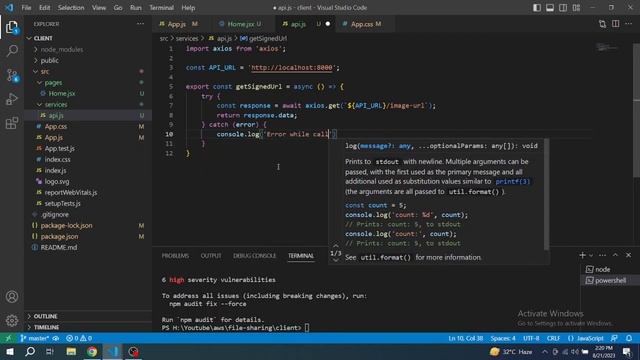
Task: Open the Search view in activity bar
Action: tap(12, 51)
